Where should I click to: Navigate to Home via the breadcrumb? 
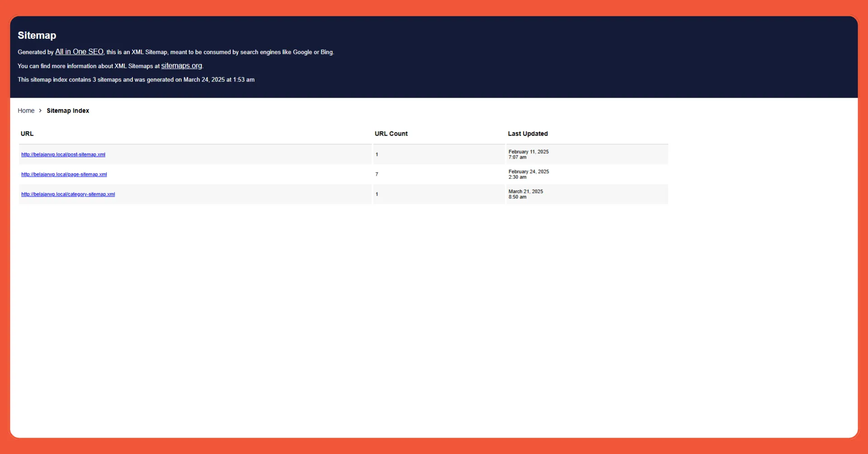[x=26, y=110]
